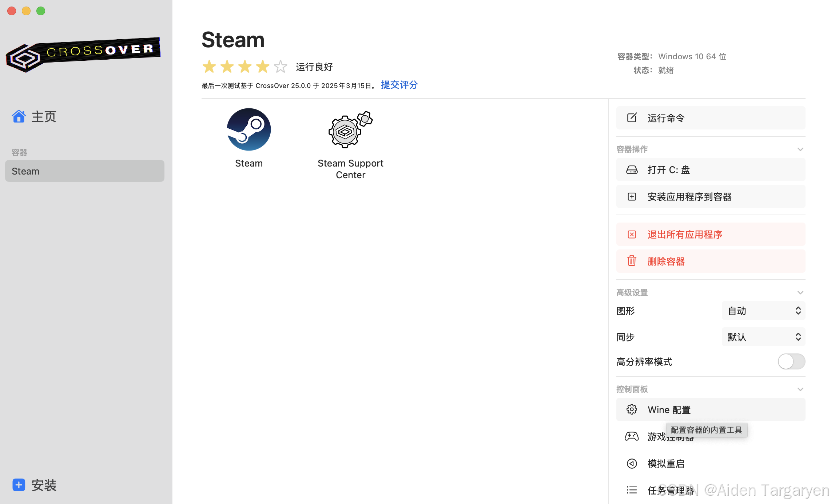Open the 图形 dropdown set to 自动
The image size is (831, 504).
click(763, 311)
